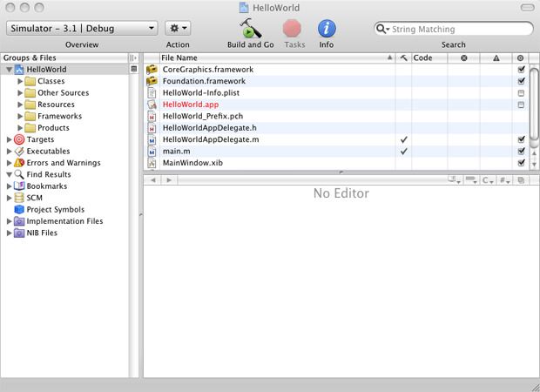Click the counterpart file button in editor bar
This screenshot has height=392, width=540.
(521, 180)
